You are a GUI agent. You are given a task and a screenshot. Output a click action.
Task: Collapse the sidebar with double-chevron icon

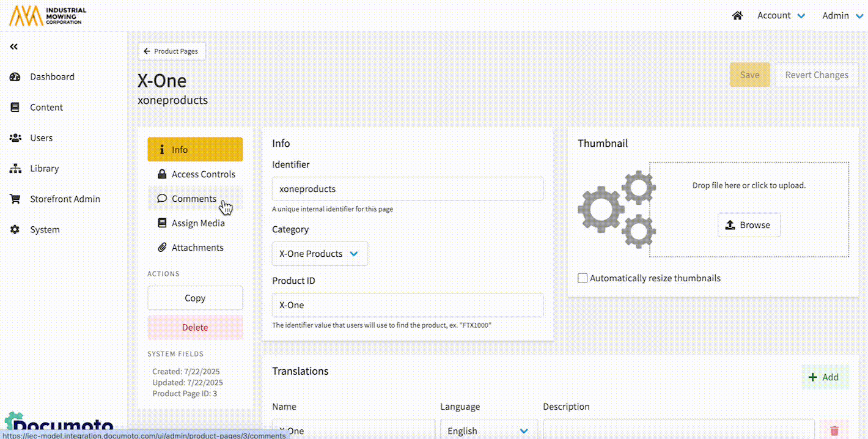(13, 46)
